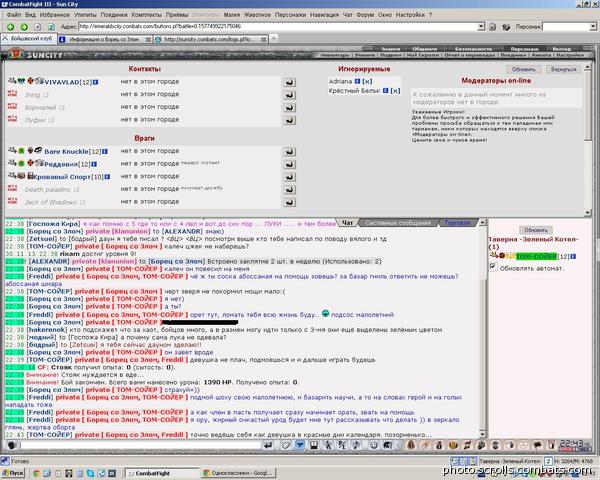Click the address URL field

click(278, 26)
